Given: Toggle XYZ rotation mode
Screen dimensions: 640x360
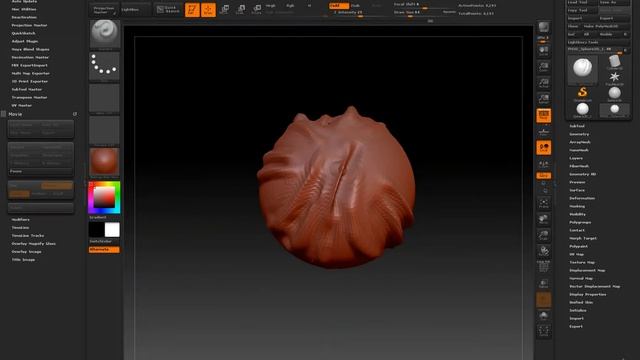Looking at the screenshot, I should coord(543,176).
